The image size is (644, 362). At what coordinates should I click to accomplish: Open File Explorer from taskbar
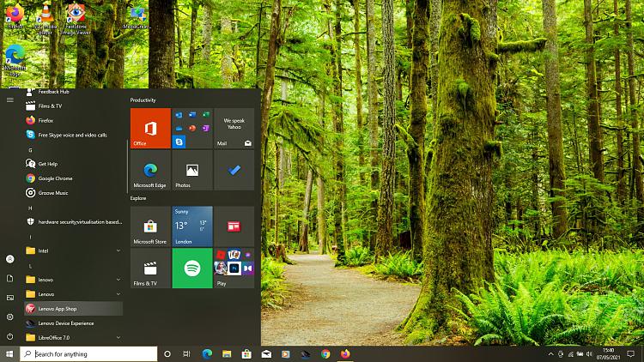(227, 353)
